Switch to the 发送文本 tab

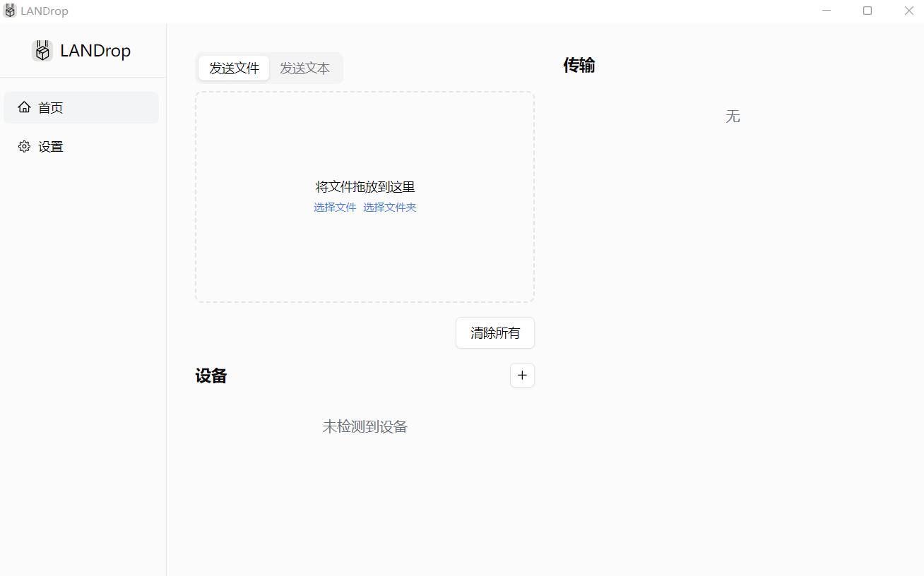304,68
